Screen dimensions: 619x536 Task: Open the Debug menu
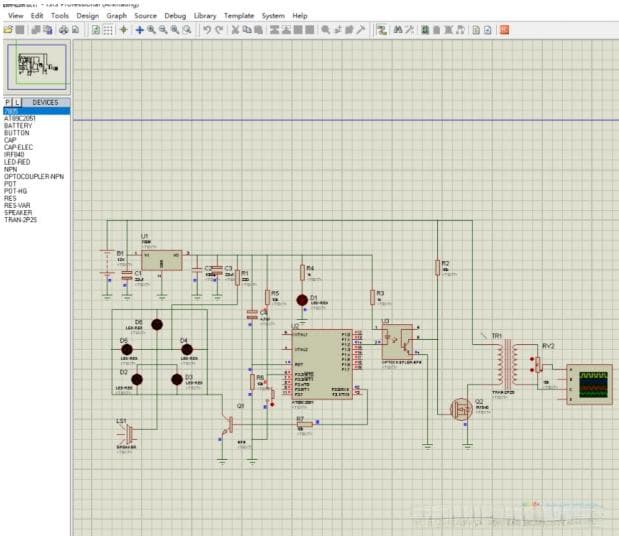[175, 16]
